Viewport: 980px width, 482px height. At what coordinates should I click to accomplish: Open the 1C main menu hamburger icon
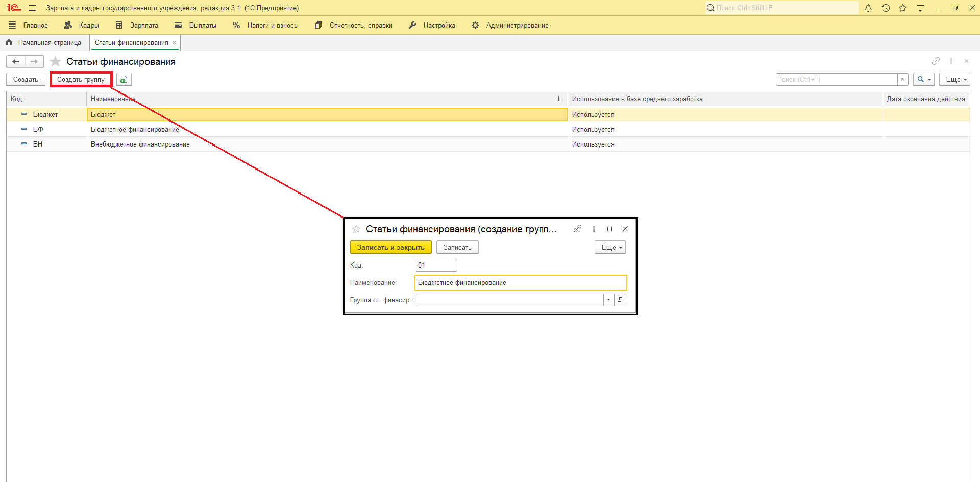click(32, 8)
